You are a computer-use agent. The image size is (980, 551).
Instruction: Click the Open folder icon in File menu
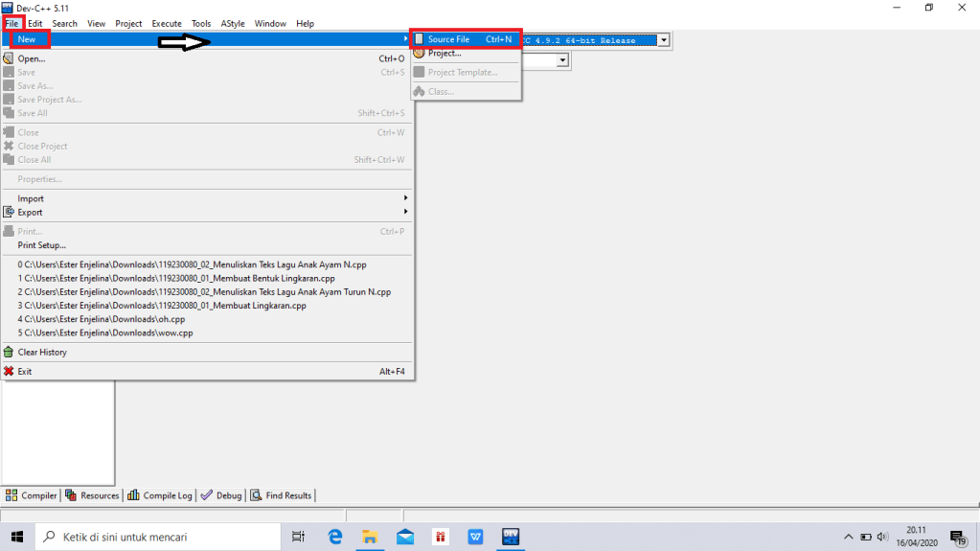[10, 58]
